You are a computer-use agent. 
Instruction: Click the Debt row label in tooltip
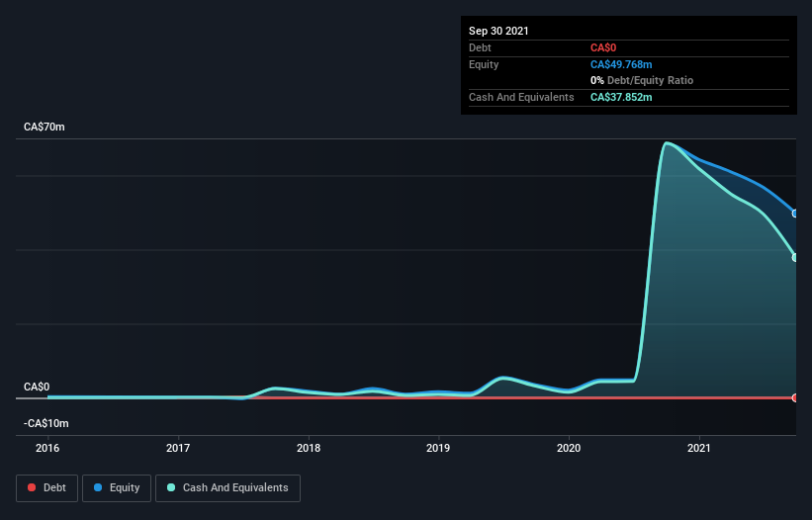coord(480,47)
